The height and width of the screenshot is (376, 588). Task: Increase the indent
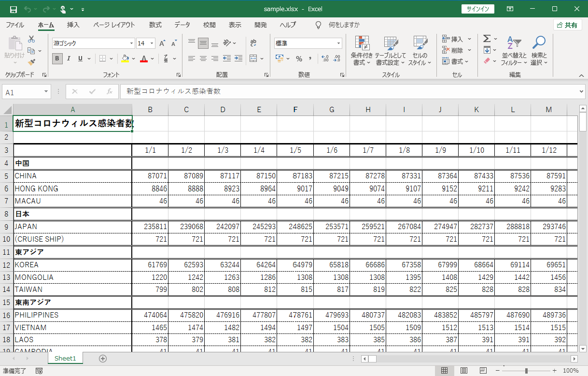238,58
